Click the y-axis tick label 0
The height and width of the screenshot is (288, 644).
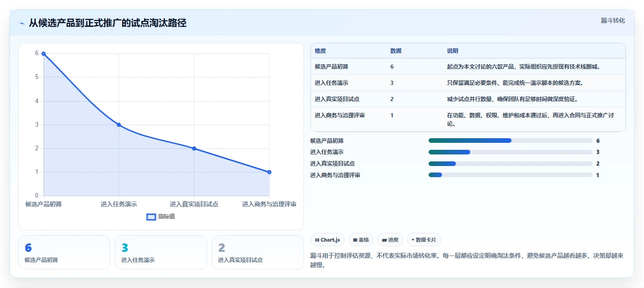(37, 196)
